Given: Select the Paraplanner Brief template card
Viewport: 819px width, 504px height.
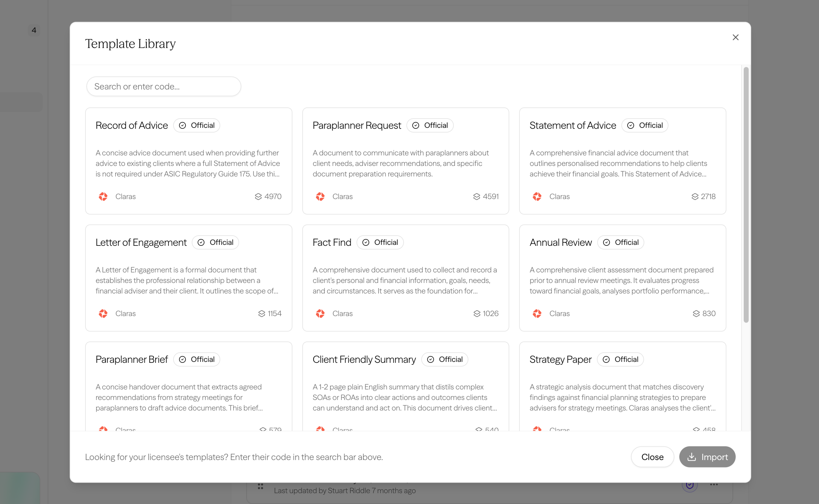Looking at the screenshot, I should coord(189,386).
